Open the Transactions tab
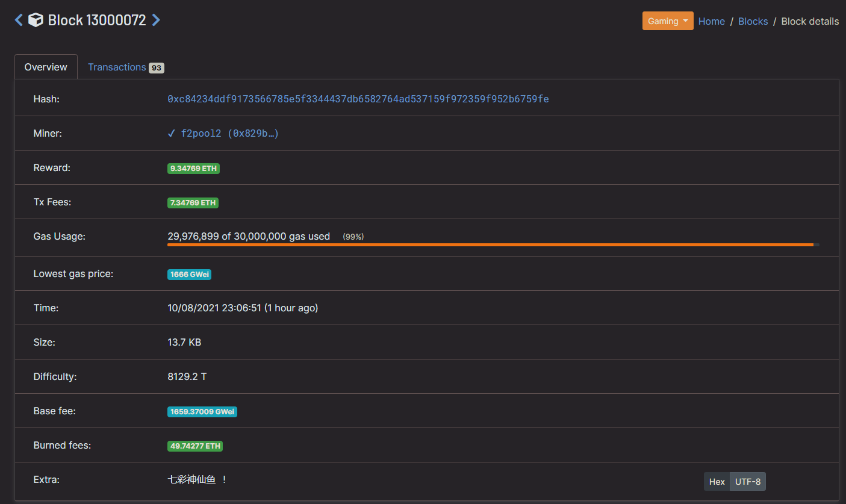Screen dimensions: 846x504 (x=126, y=67)
